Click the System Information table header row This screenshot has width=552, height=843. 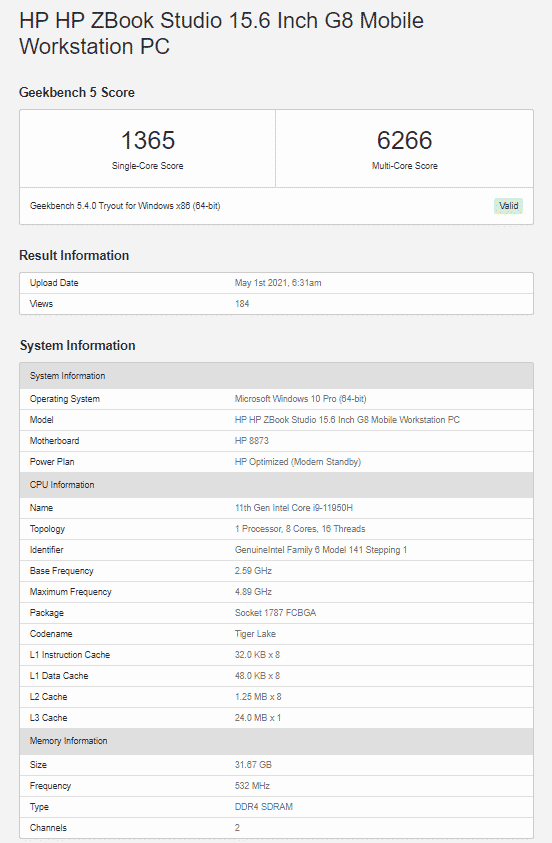pos(276,376)
